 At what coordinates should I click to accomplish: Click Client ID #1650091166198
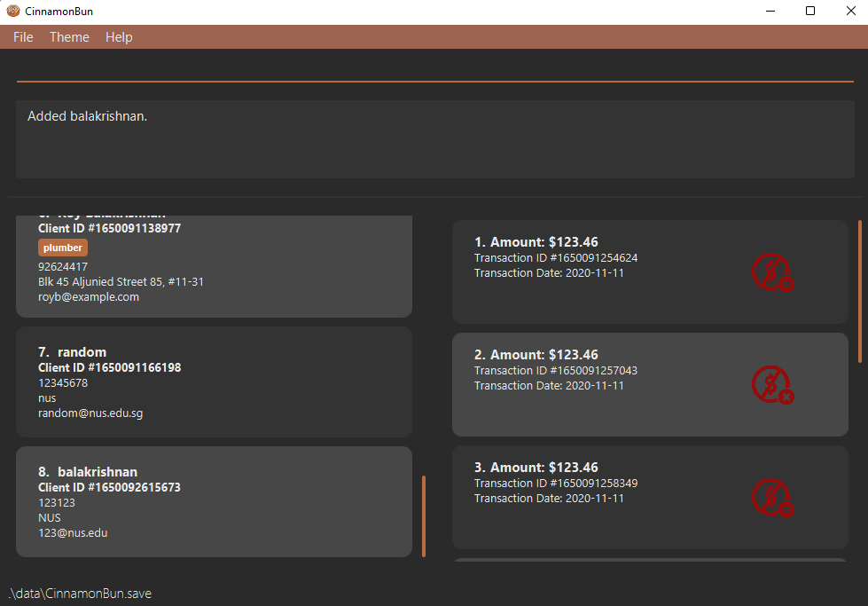[x=110, y=367]
